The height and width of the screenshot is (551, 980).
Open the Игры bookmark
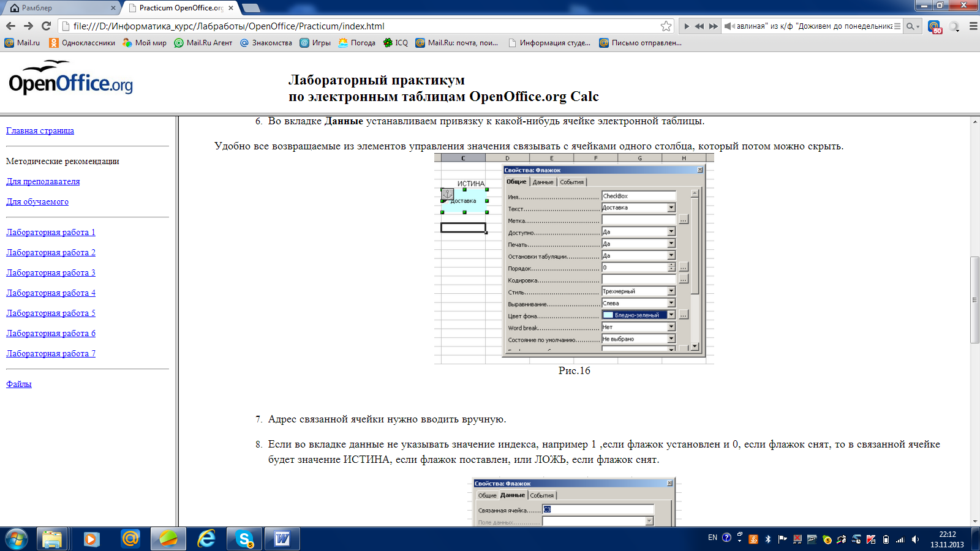[315, 43]
